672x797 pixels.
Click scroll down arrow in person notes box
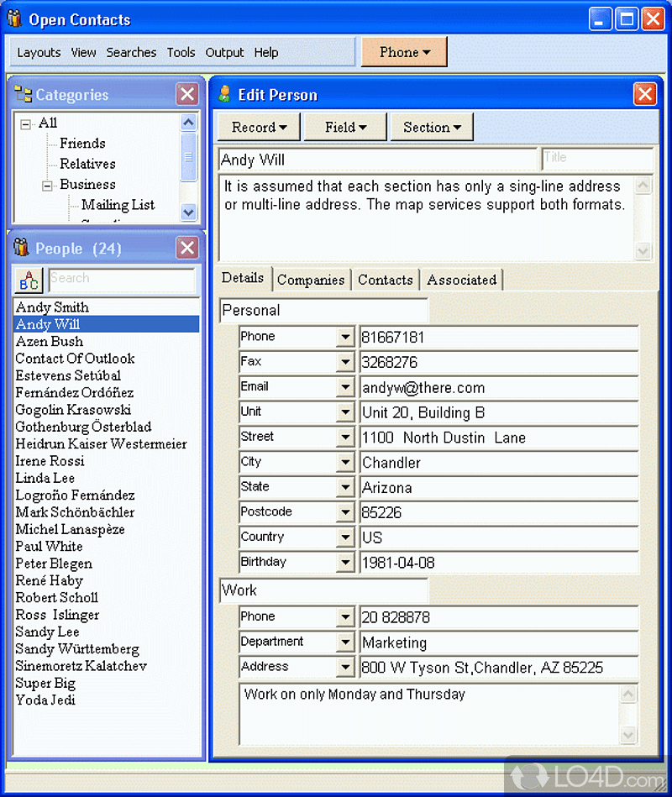point(643,250)
